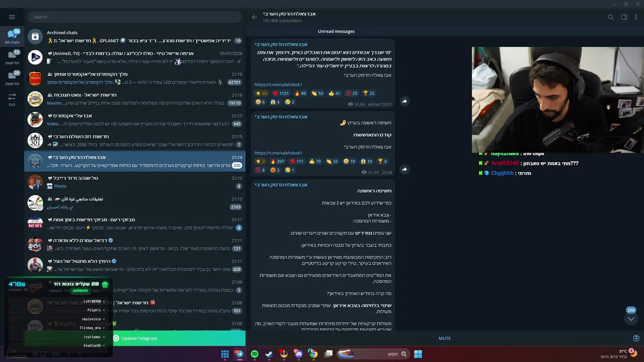This screenshot has width=644, height=362.
Task: Open טל שנהב ודוד רייבל Photo chat
Action: (135, 182)
